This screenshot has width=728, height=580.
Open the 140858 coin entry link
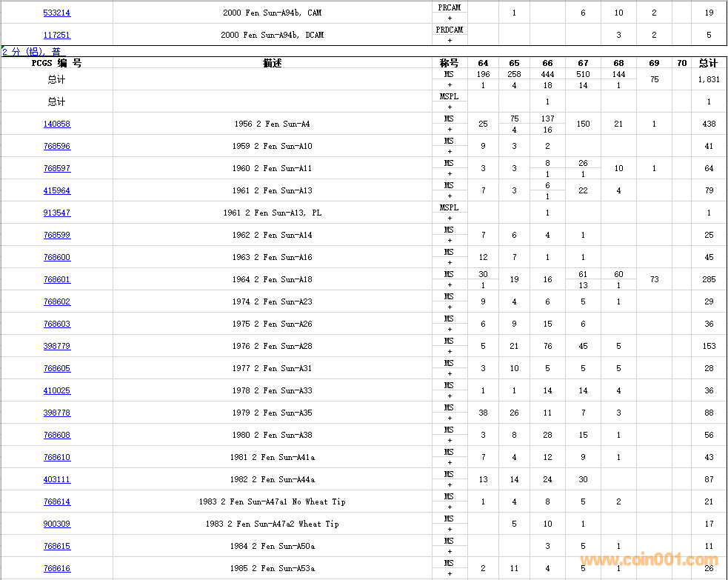coord(57,124)
